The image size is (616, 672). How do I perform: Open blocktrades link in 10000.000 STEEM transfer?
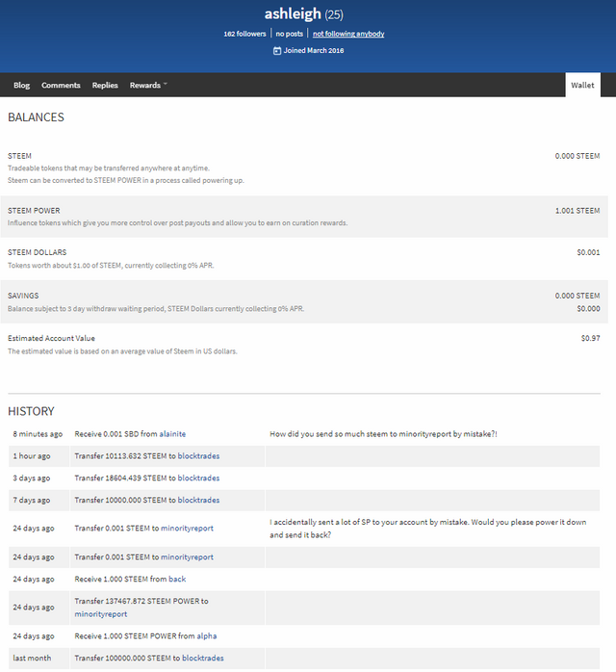pyautogui.click(x=198, y=500)
